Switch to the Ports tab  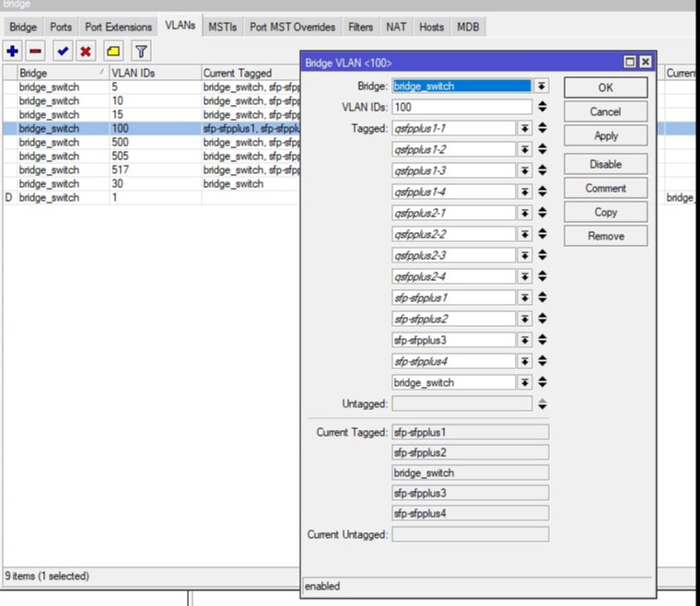point(61,27)
